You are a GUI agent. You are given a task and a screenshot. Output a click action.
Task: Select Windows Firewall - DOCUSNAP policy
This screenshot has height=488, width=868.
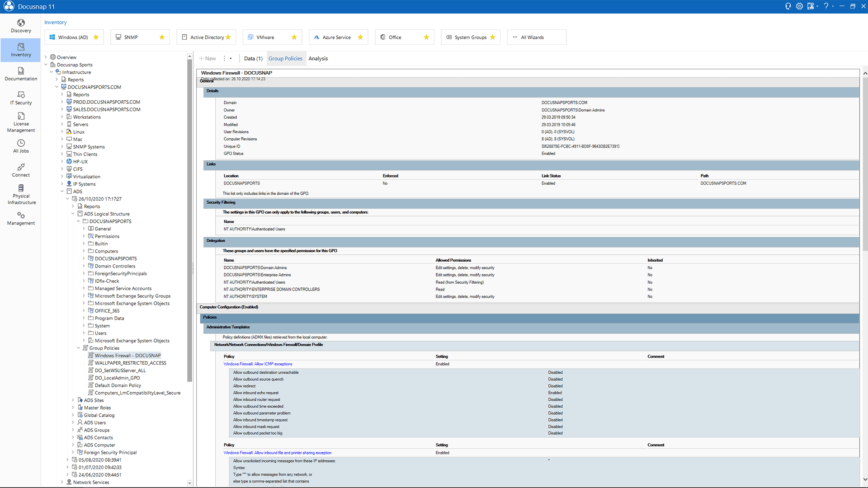[x=127, y=356]
